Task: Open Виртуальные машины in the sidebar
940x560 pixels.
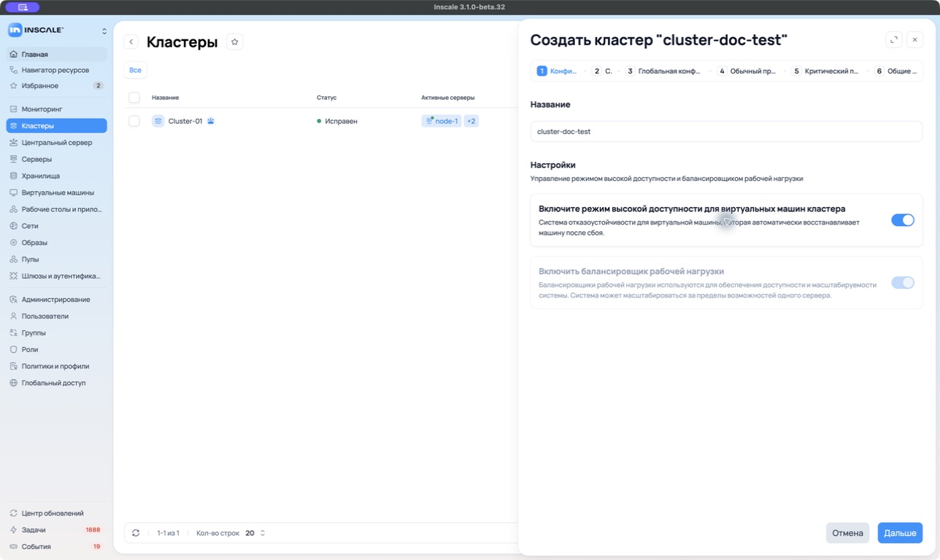Action: (56, 192)
